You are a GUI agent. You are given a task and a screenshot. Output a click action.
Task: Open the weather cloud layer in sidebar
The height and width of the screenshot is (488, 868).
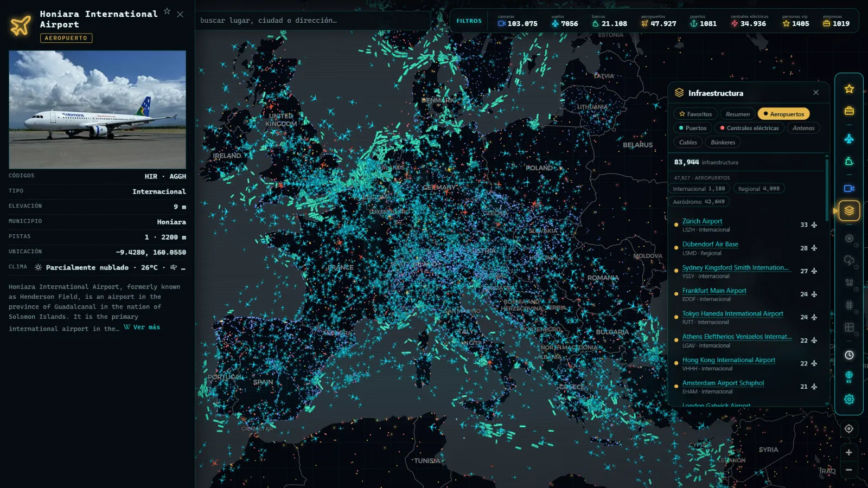(849, 260)
